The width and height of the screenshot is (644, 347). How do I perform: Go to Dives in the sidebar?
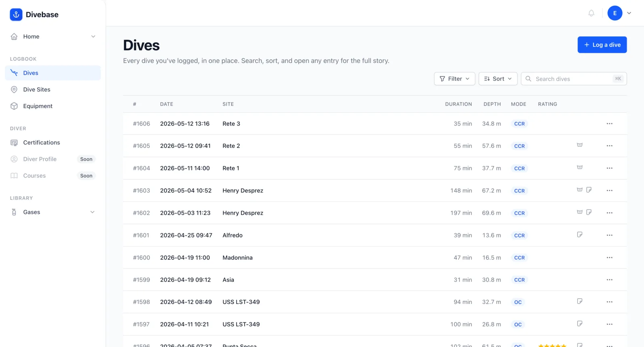[53, 73]
